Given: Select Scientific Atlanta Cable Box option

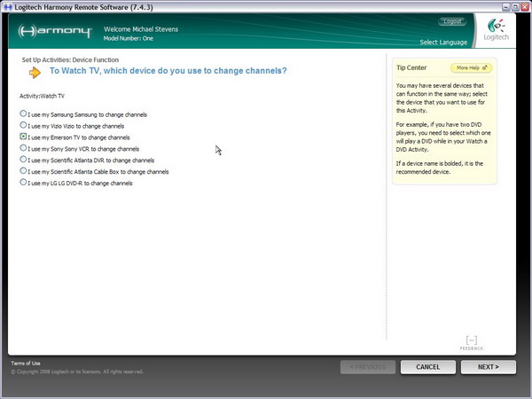Looking at the screenshot, I should [23, 170].
